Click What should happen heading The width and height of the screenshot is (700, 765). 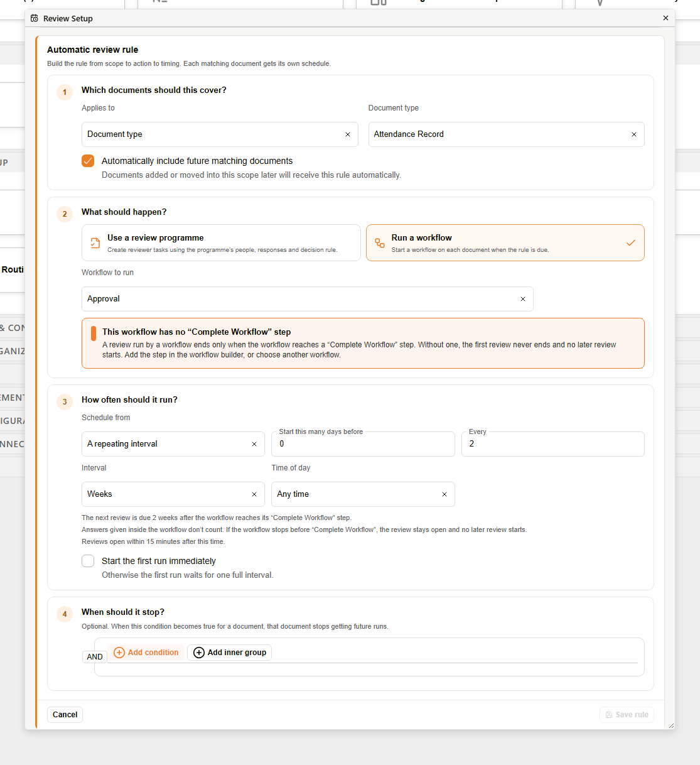(124, 212)
